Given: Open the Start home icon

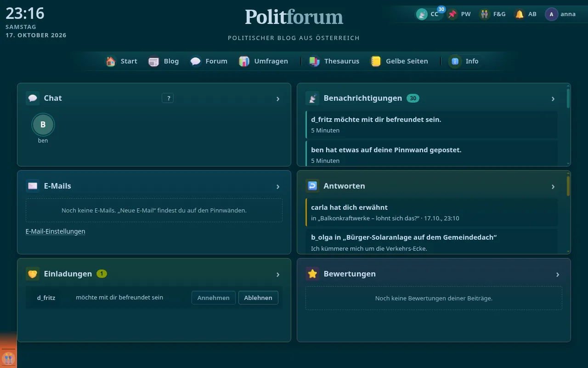Looking at the screenshot, I should [x=111, y=61].
